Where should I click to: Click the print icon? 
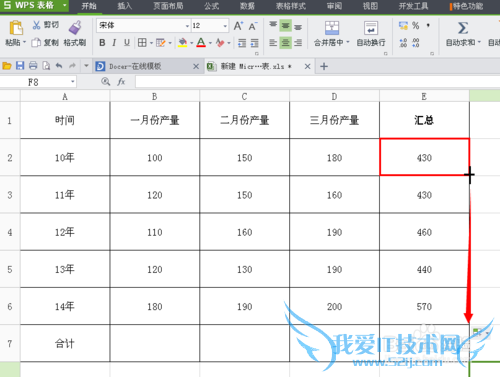pyautogui.click(x=33, y=66)
